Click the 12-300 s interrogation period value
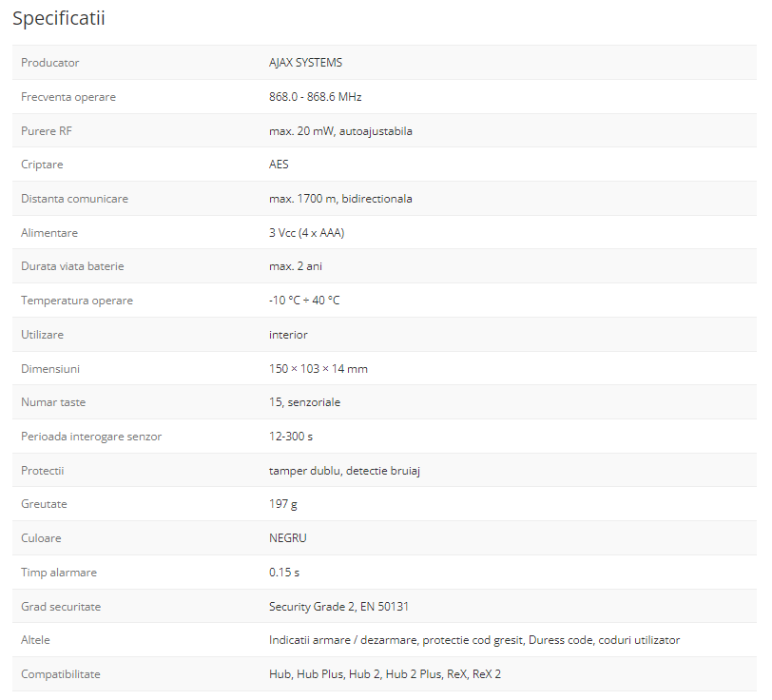This screenshot has height=700, width=772. 291,437
